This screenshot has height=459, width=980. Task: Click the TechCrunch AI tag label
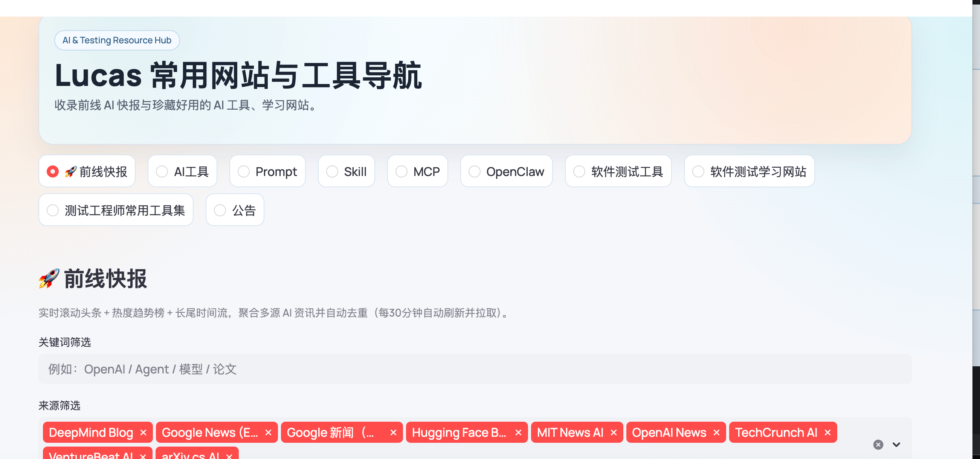pyautogui.click(x=776, y=433)
